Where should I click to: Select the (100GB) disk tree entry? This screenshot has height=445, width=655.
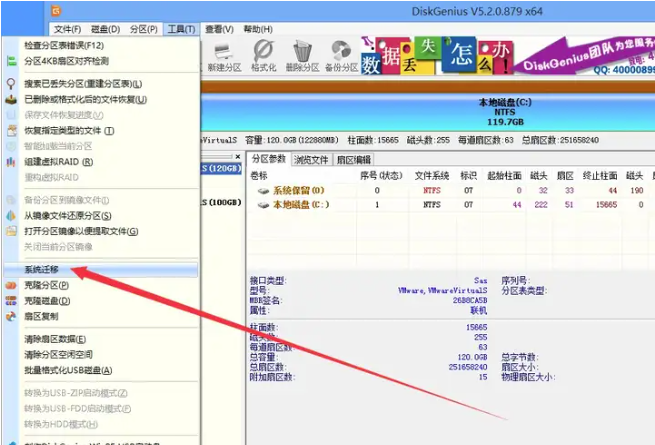click(x=221, y=202)
